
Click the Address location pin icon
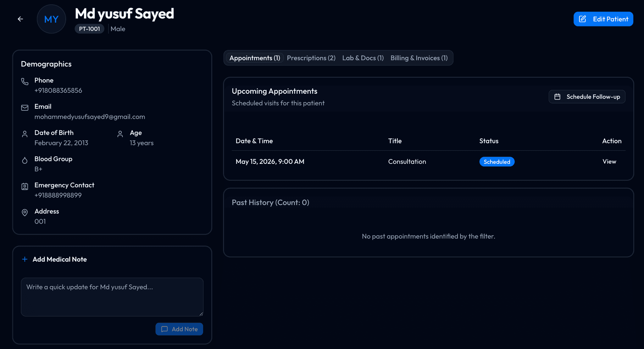pyautogui.click(x=25, y=213)
